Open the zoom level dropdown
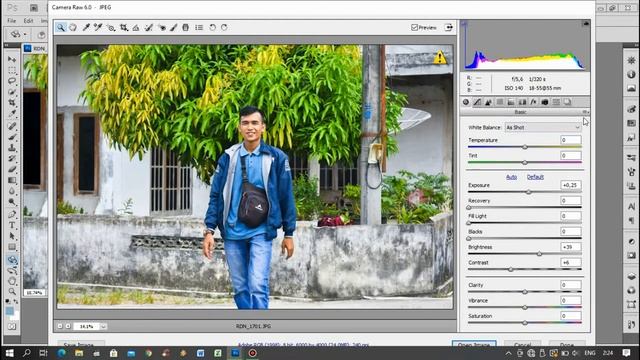640x360 pixels. click(x=103, y=326)
